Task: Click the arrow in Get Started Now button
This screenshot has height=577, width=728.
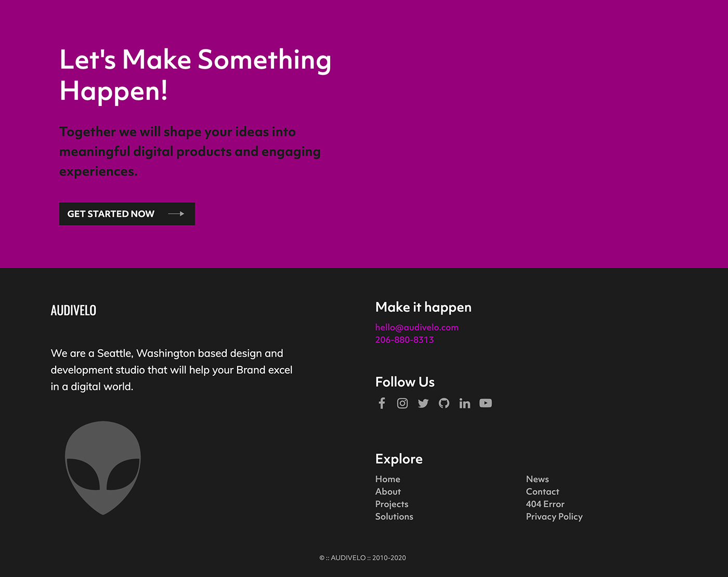Action: tap(176, 214)
